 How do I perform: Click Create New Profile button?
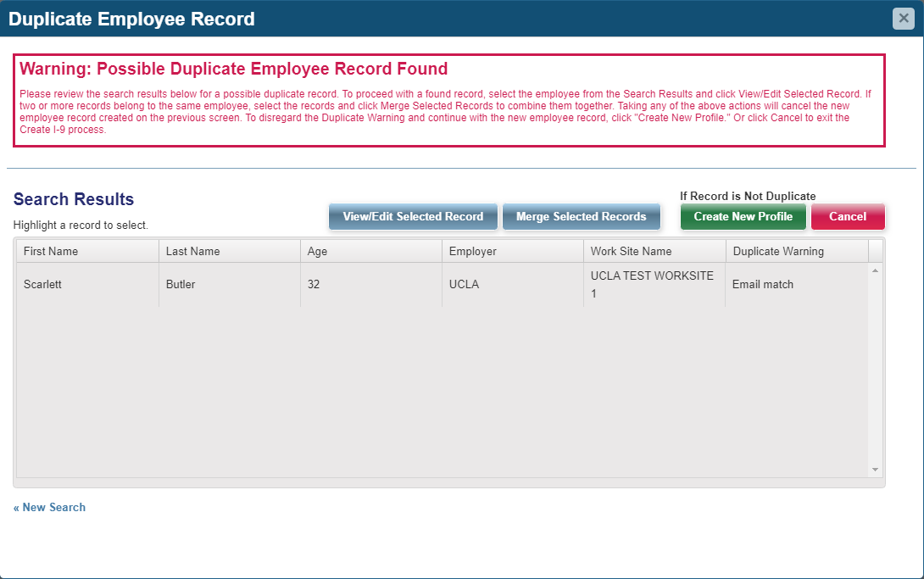743,216
